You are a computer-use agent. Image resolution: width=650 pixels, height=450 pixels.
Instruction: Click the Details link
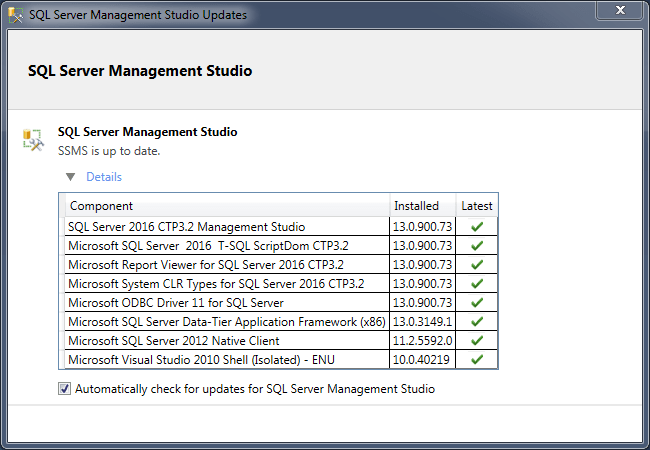(104, 177)
